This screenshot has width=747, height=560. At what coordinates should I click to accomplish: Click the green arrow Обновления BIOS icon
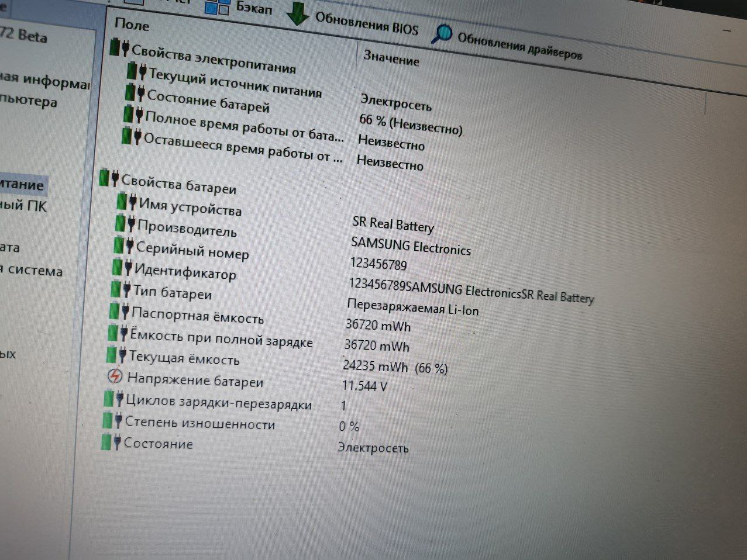tap(298, 13)
